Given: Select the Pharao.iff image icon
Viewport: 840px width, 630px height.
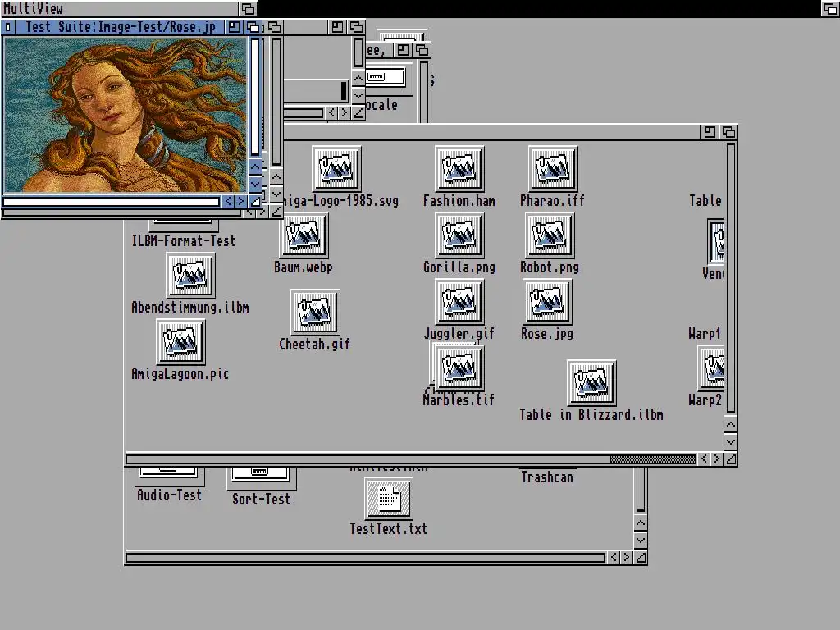Looking at the screenshot, I should pos(552,168).
